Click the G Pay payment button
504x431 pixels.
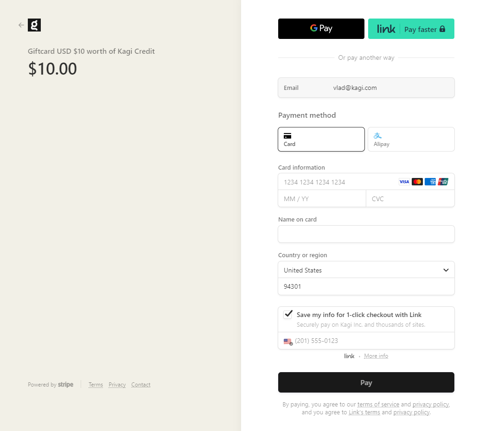coord(321,28)
